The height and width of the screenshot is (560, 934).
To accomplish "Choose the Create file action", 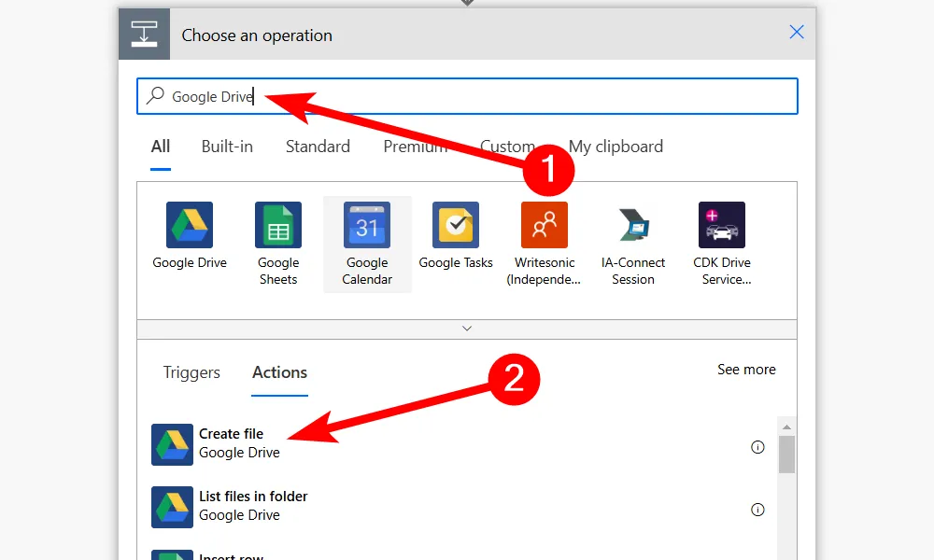I will tap(232, 443).
